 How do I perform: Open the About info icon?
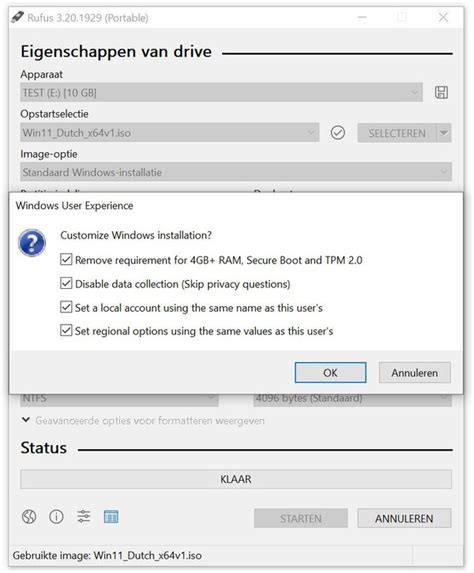click(x=56, y=517)
